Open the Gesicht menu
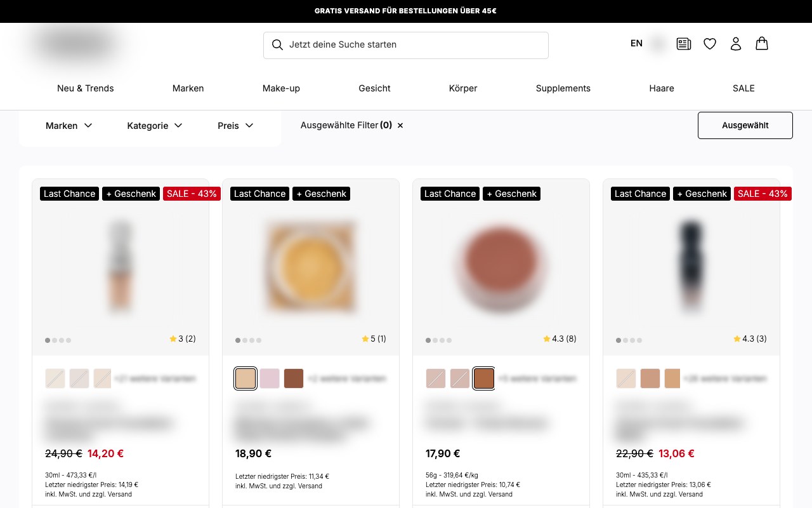Screen dimensions: 812x508 point(374,88)
